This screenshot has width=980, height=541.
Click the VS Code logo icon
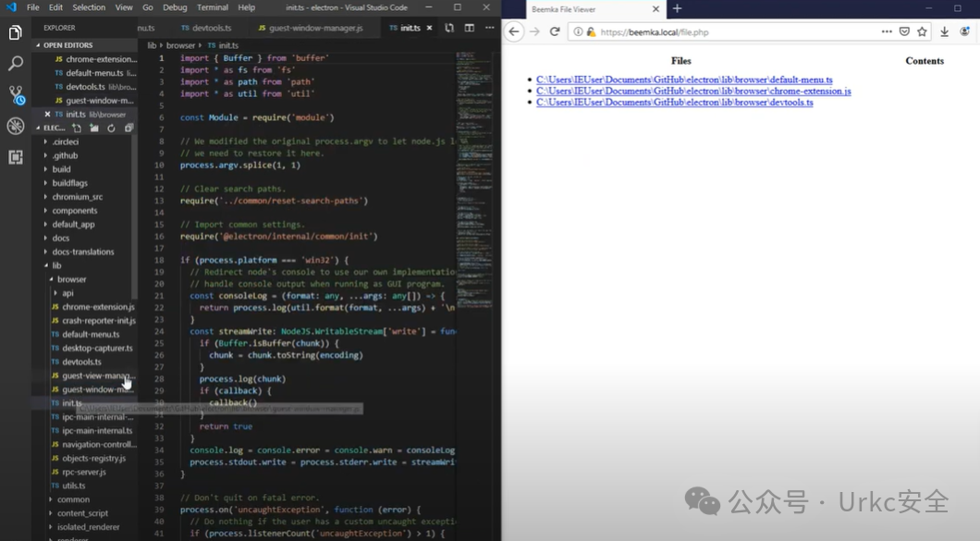coord(10,7)
